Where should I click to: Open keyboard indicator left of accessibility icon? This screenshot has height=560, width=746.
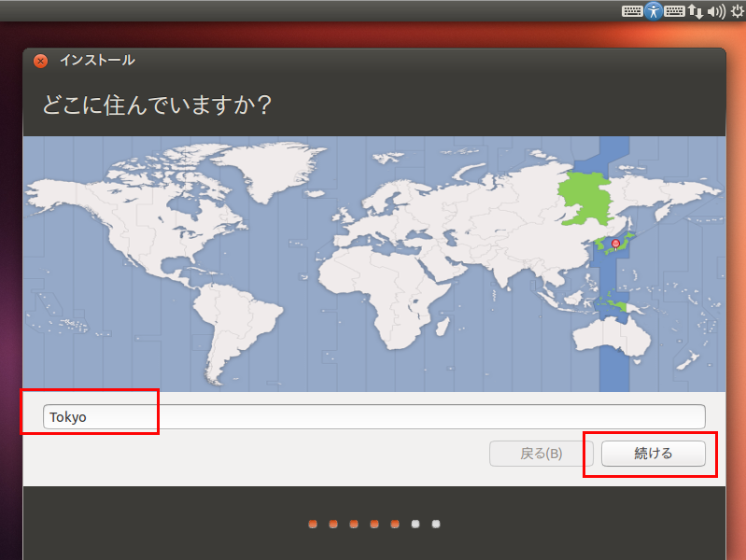coord(632,11)
